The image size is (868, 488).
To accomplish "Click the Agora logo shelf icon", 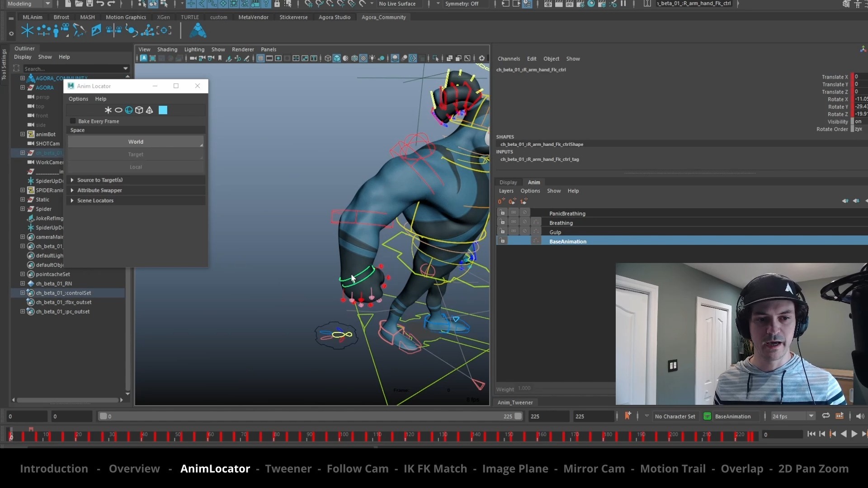I will click(x=198, y=31).
